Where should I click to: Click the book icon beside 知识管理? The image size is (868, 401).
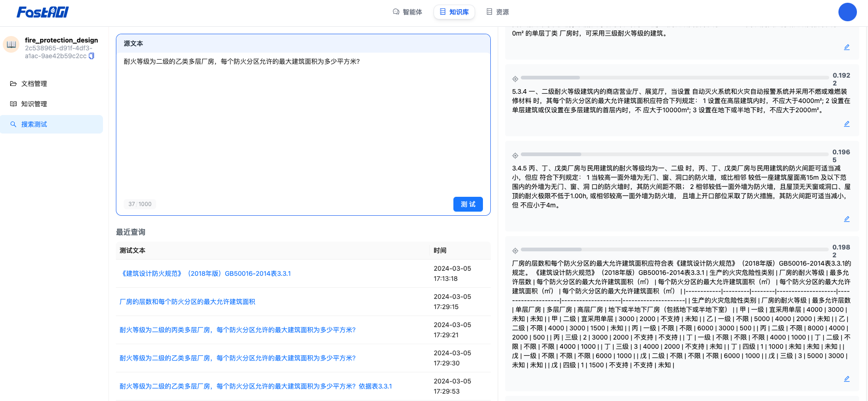[13, 104]
